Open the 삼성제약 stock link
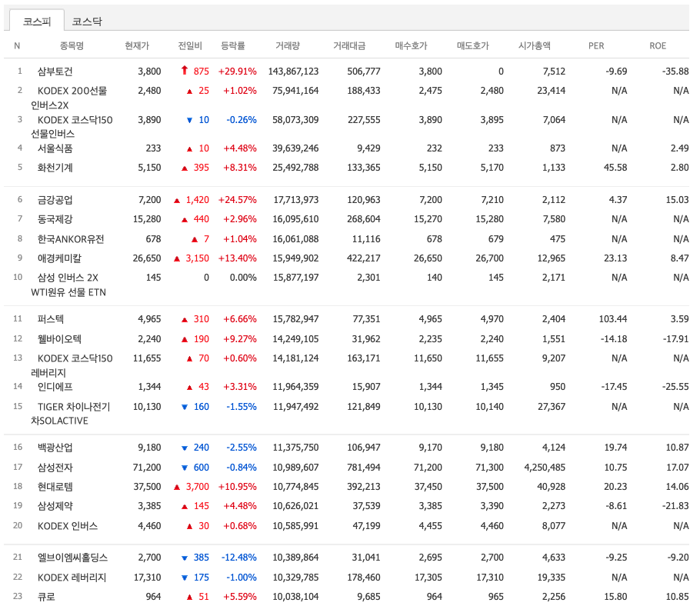The width and height of the screenshot is (700, 606). click(55, 506)
